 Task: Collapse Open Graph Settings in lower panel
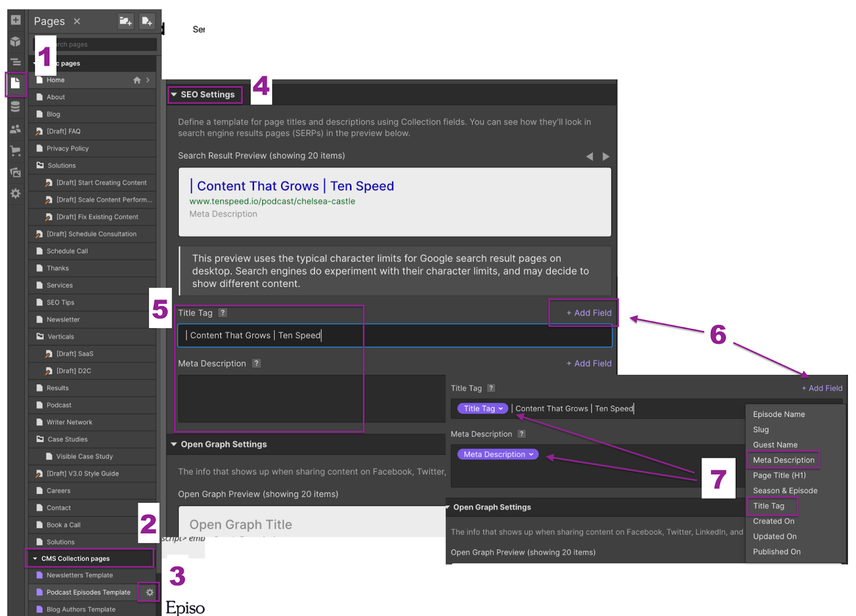click(448, 507)
